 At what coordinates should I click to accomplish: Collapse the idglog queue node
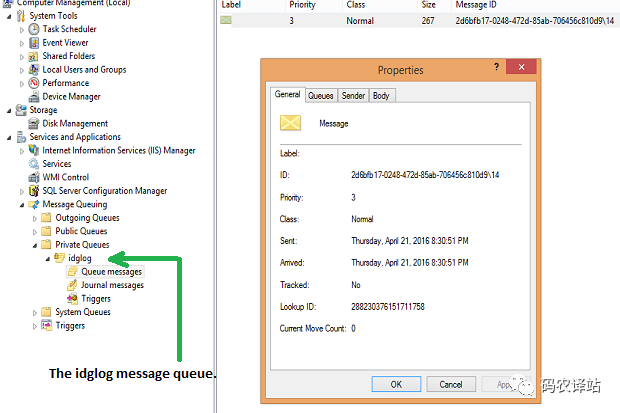(x=48, y=259)
